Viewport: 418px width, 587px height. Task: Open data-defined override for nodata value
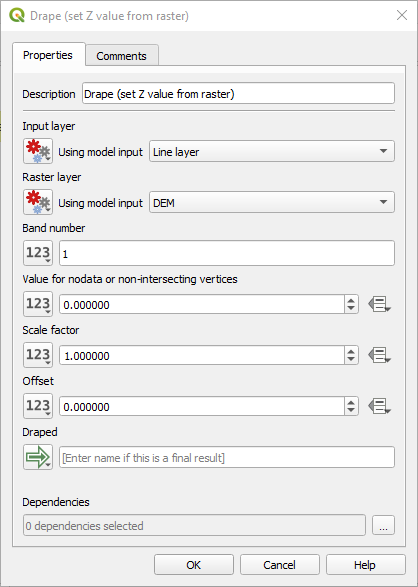[379, 304]
